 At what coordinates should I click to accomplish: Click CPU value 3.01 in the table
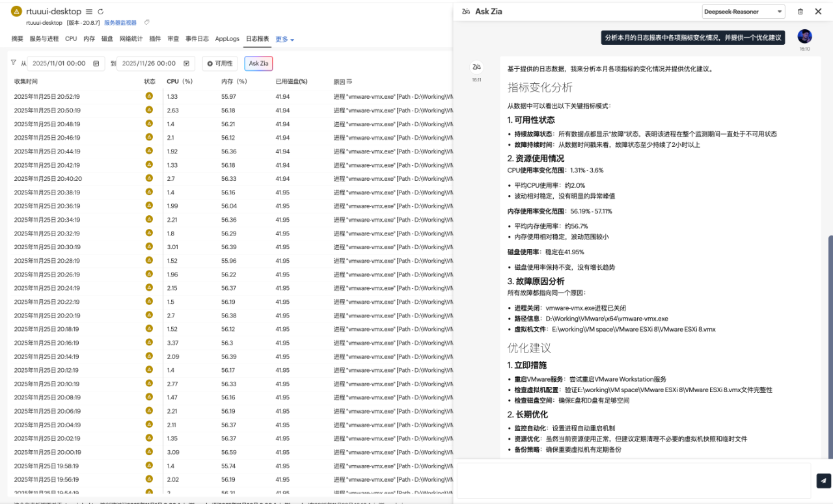coord(172,247)
